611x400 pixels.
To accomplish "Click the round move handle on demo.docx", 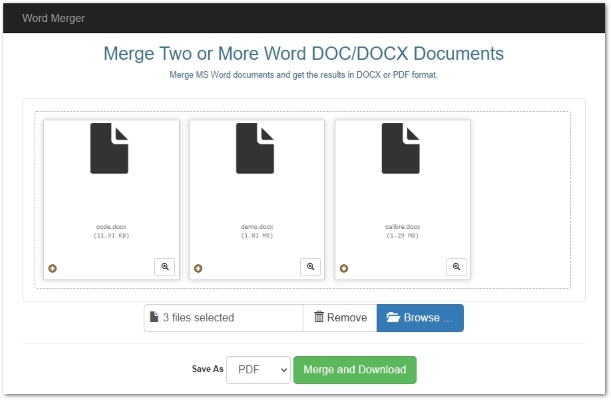I will pos(198,268).
